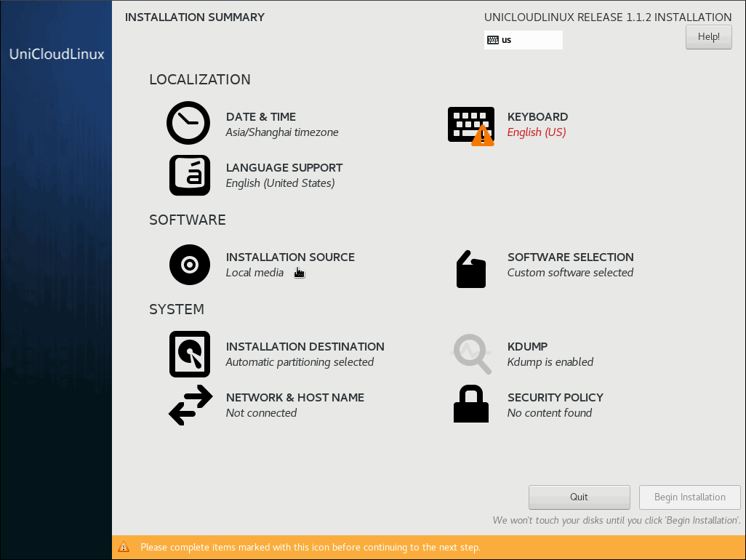This screenshot has height=560, width=746.
Task: Click the warning icon in orange bar
Action: (x=123, y=547)
